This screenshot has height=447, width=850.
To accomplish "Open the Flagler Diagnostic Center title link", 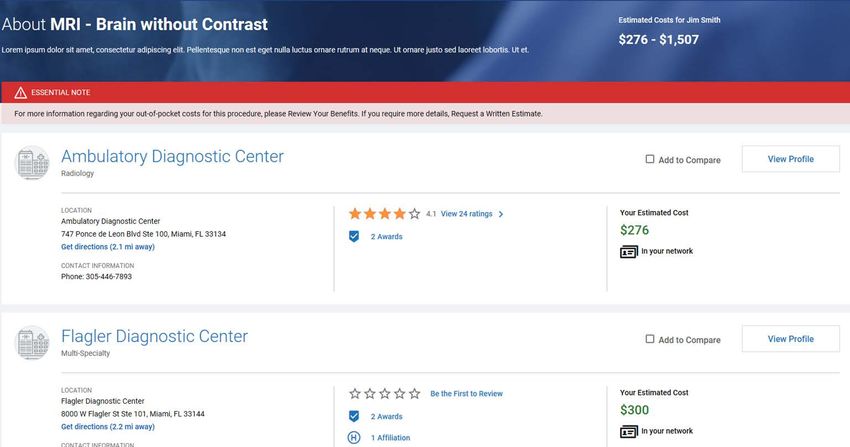I will tap(154, 336).
